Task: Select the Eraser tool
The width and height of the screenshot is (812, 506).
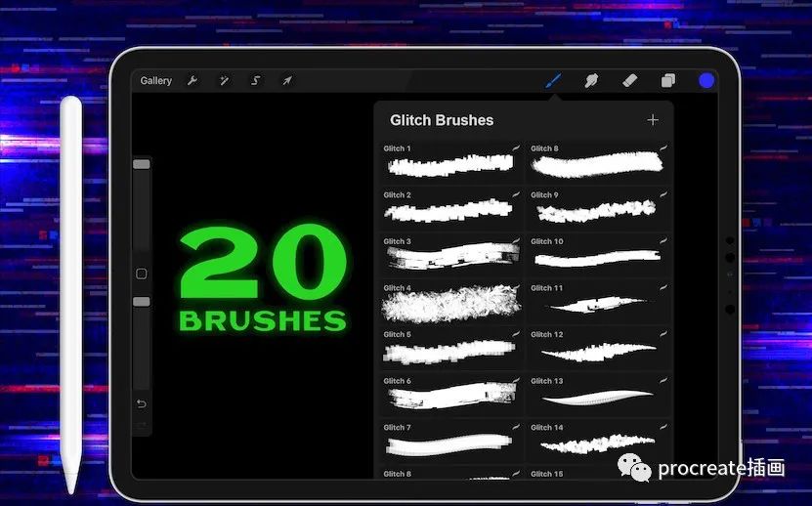Action: 629,80
